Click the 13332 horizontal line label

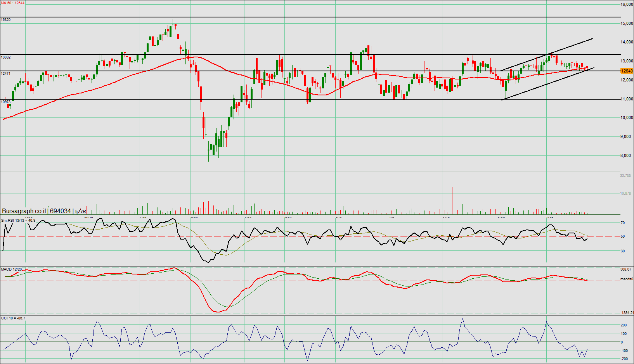pos(6,57)
